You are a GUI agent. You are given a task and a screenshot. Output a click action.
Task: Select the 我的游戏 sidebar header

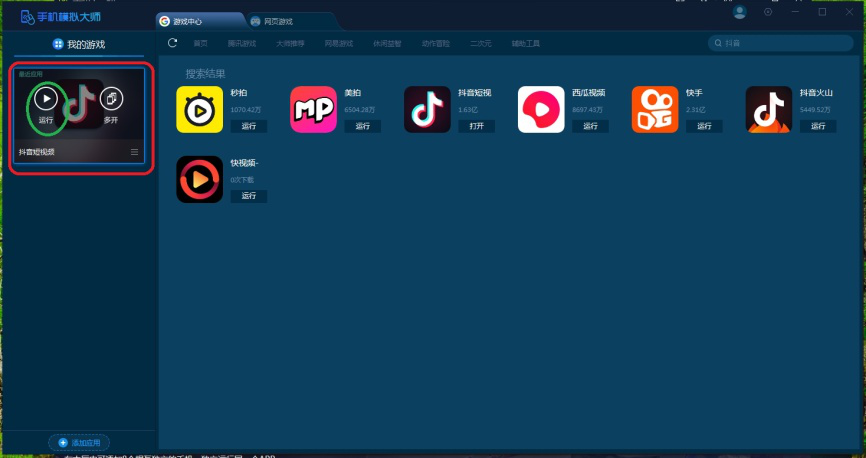[x=79, y=44]
